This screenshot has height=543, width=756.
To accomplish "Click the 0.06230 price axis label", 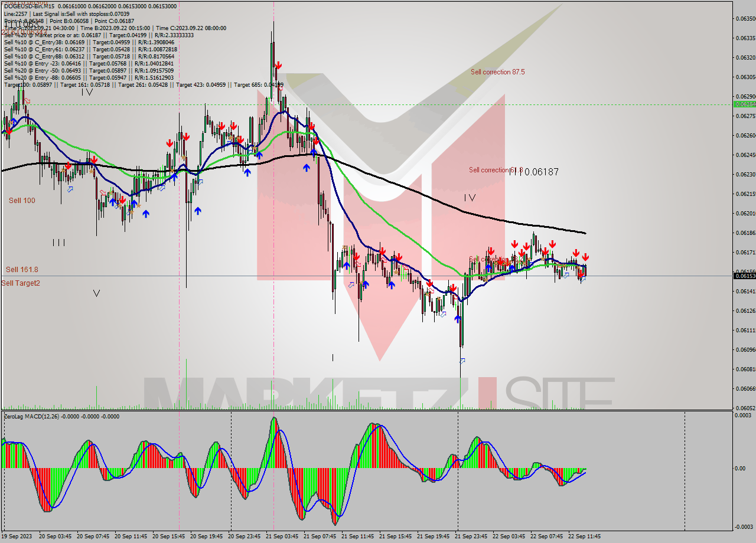I will pyautogui.click(x=745, y=174).
